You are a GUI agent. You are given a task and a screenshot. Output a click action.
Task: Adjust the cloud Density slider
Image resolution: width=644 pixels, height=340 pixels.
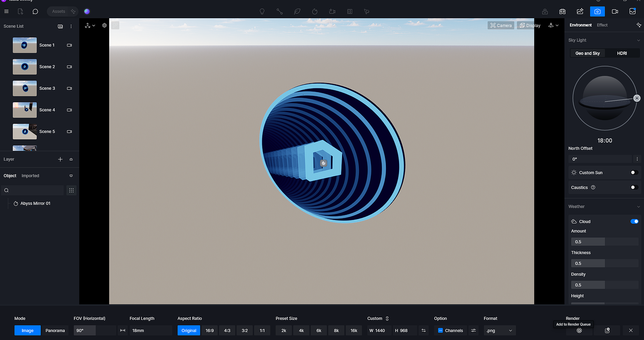point(605,285)
